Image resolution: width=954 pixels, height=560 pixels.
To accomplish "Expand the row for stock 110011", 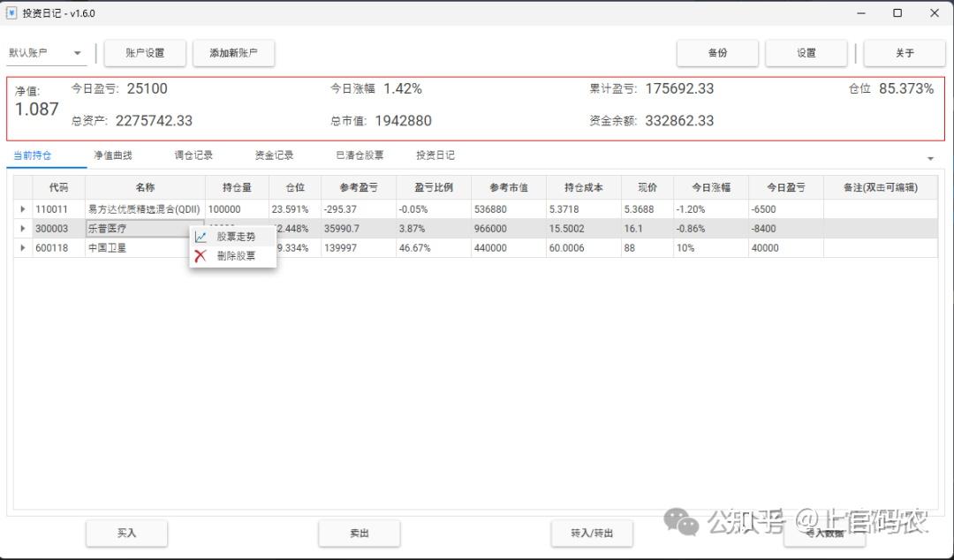I will pos(23,209).
